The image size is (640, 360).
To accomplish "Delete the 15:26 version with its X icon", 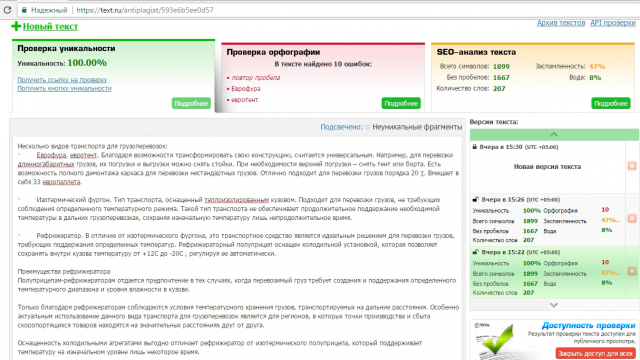I will click(632, 218).
